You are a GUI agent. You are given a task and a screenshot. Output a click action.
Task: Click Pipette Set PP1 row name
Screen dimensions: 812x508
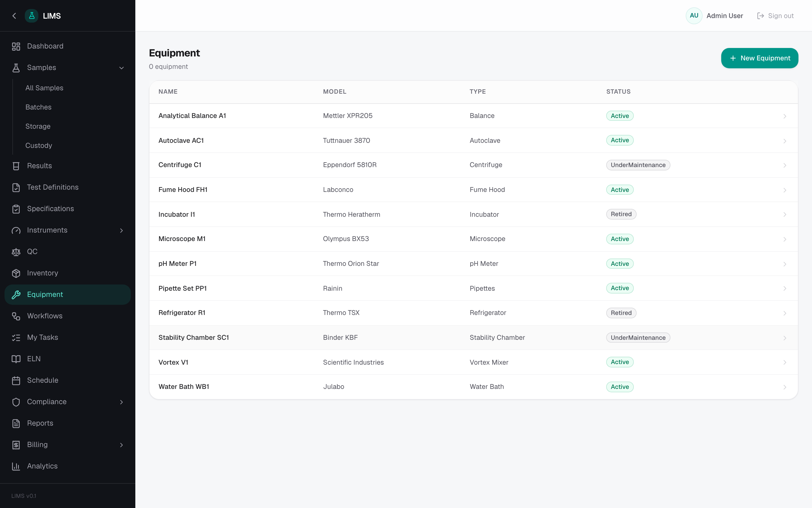[182, 288]
